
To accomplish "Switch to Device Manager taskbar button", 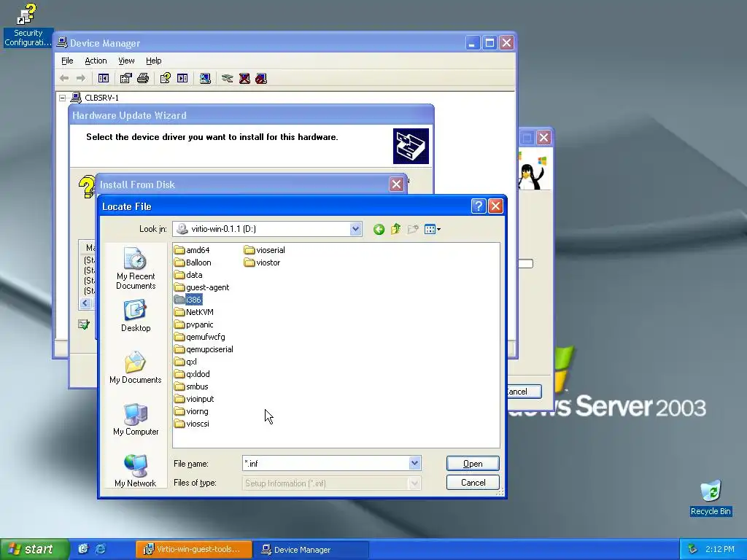I will click(x=311, y=549).
